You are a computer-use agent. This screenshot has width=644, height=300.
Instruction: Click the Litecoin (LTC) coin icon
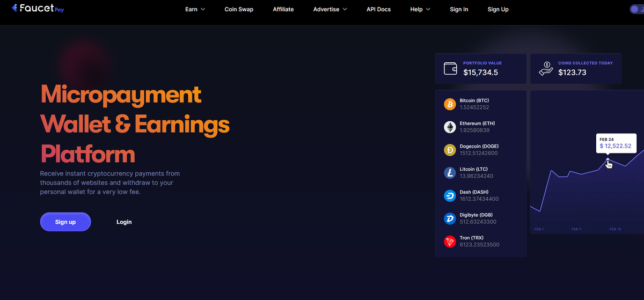click(450, 173)
